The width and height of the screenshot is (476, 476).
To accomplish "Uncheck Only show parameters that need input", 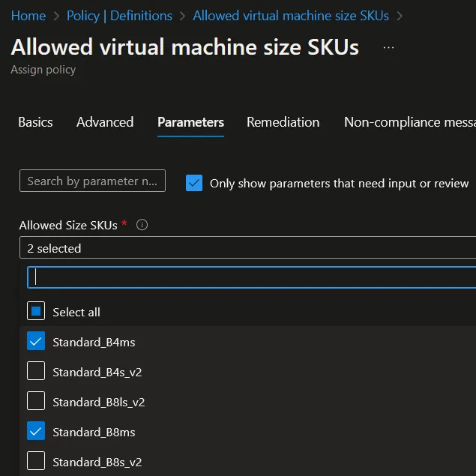I will [194, 183].
